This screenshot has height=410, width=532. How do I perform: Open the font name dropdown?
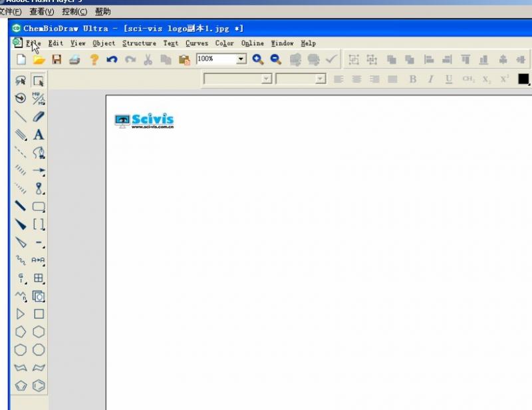click(x=267, y=79)
